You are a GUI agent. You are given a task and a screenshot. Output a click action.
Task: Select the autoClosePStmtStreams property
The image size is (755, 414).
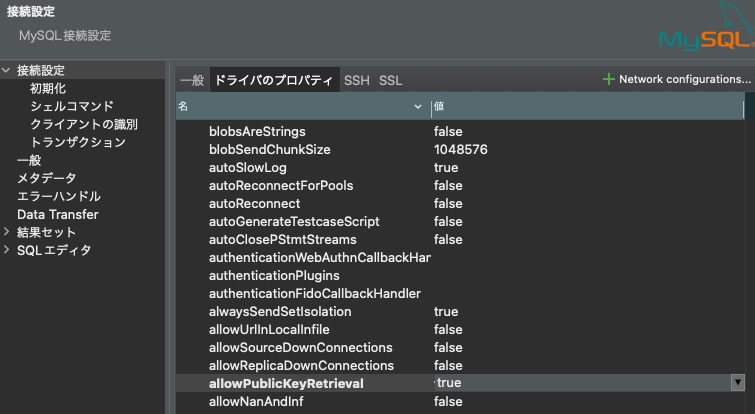tap(283, 239)
